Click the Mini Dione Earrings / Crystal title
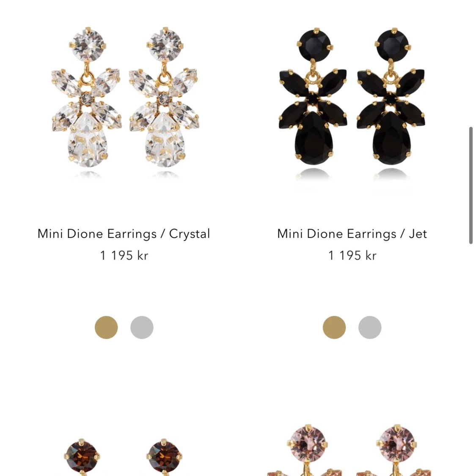476x476 pixels. (124, 234)
